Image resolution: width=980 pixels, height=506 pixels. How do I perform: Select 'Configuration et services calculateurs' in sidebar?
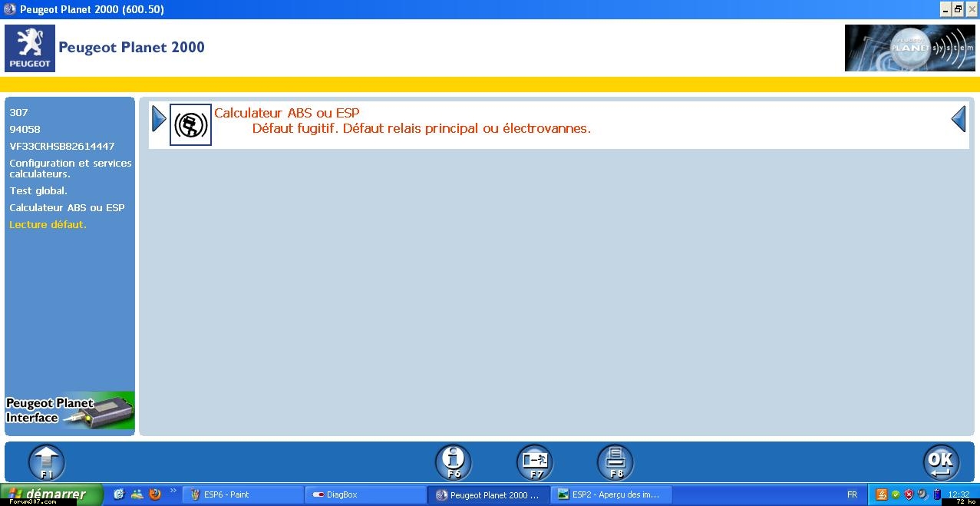point(70,168)
